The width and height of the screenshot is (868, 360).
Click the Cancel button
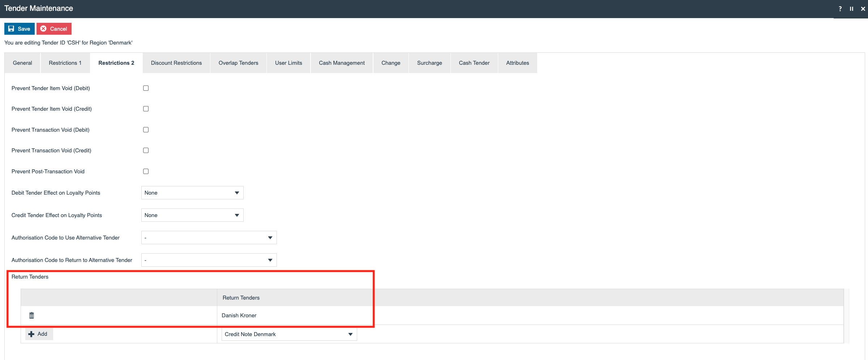click(x=54, y=29)
